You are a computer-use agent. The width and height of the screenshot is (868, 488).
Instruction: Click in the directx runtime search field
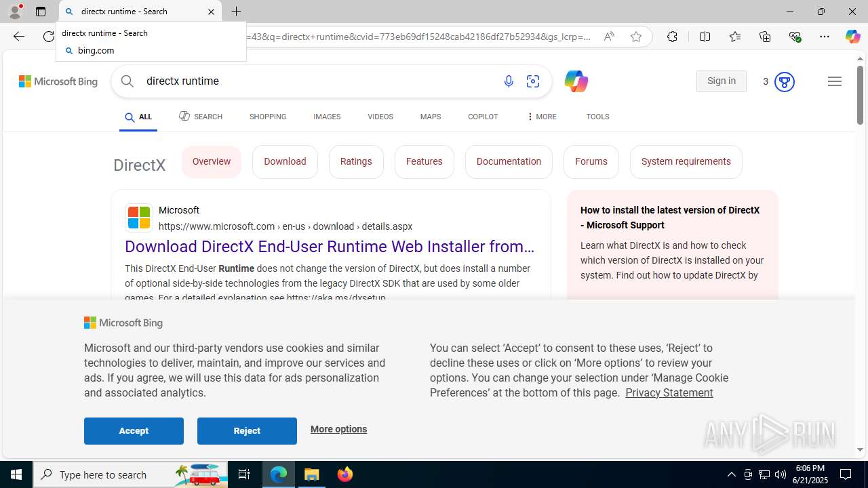click(319, 81)
